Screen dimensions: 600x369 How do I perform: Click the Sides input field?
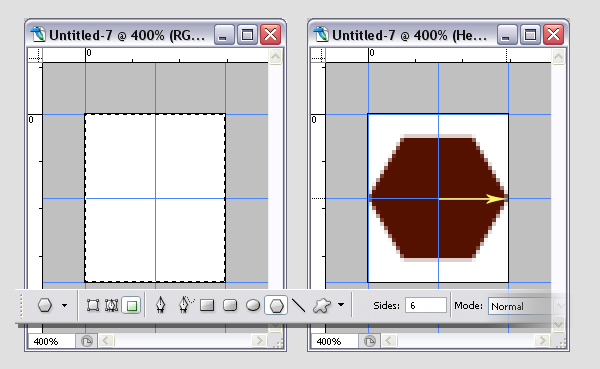[x=426, y=305]
